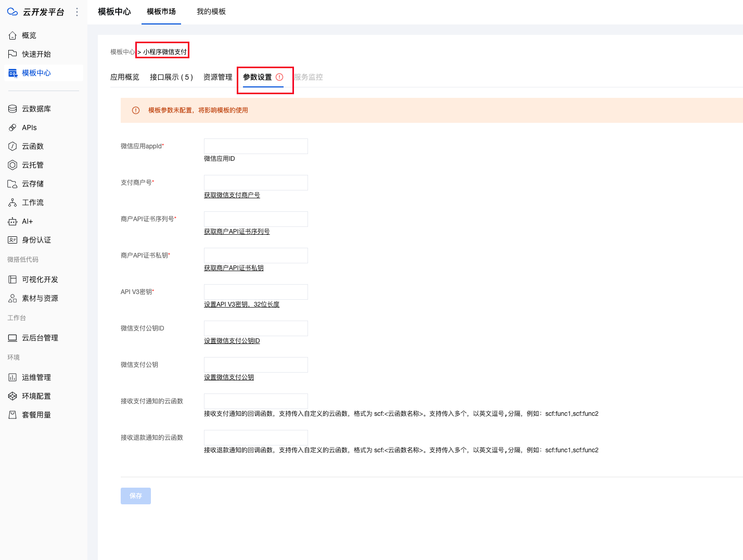Click the AI+ robot icon

coord(12,221)
